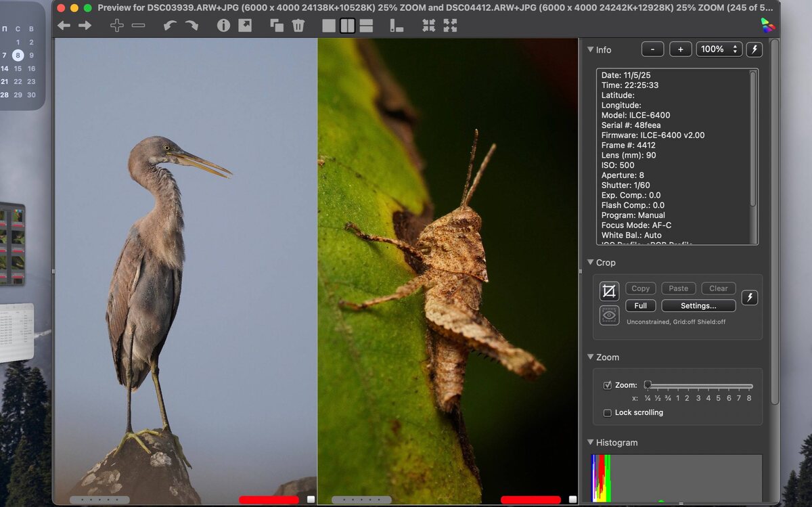Click "Shutter: 1/60" in Info
The image size is (812, 507).
625,185
